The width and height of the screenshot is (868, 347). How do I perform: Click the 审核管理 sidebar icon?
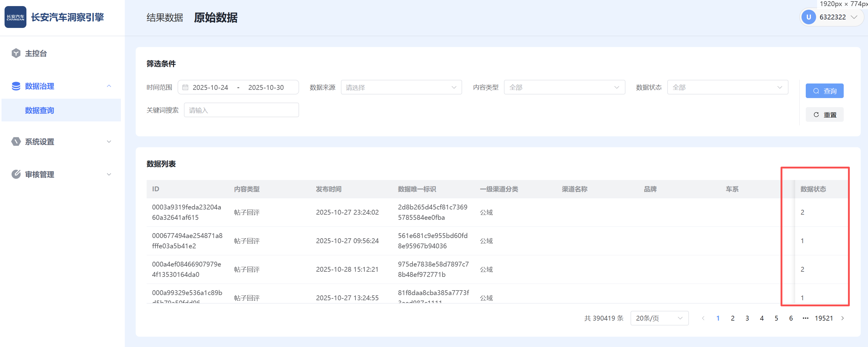[x=16, y=174]
